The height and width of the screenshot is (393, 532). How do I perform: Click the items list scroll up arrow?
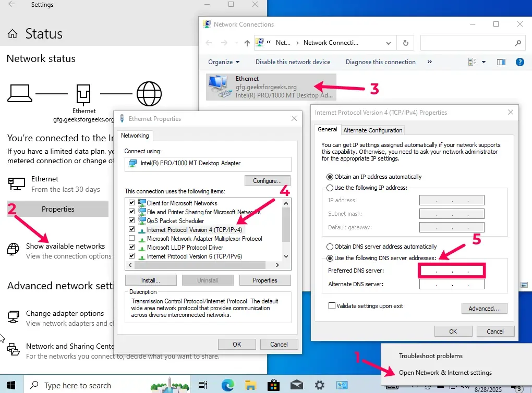coord(286,203)
